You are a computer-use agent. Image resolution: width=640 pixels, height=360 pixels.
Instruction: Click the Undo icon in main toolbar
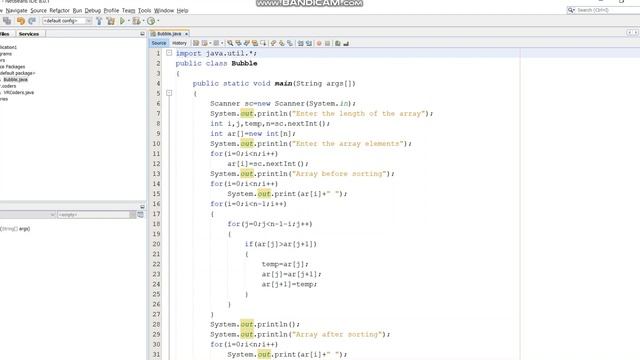click(x=20, y=21)
